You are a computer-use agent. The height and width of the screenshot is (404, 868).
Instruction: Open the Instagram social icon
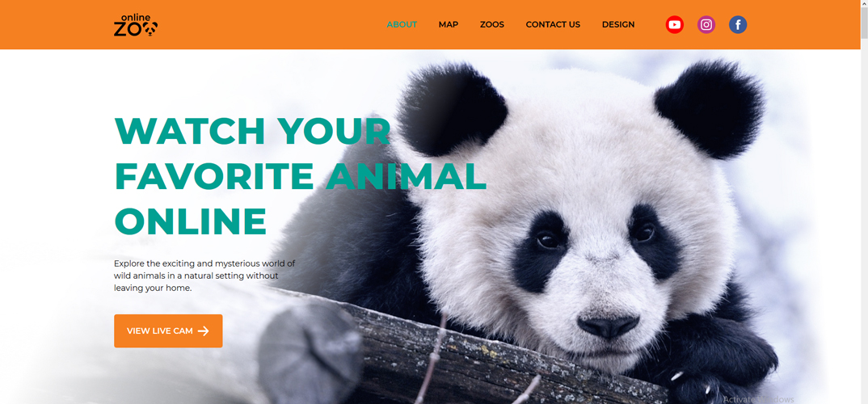[x=706, y=25]
